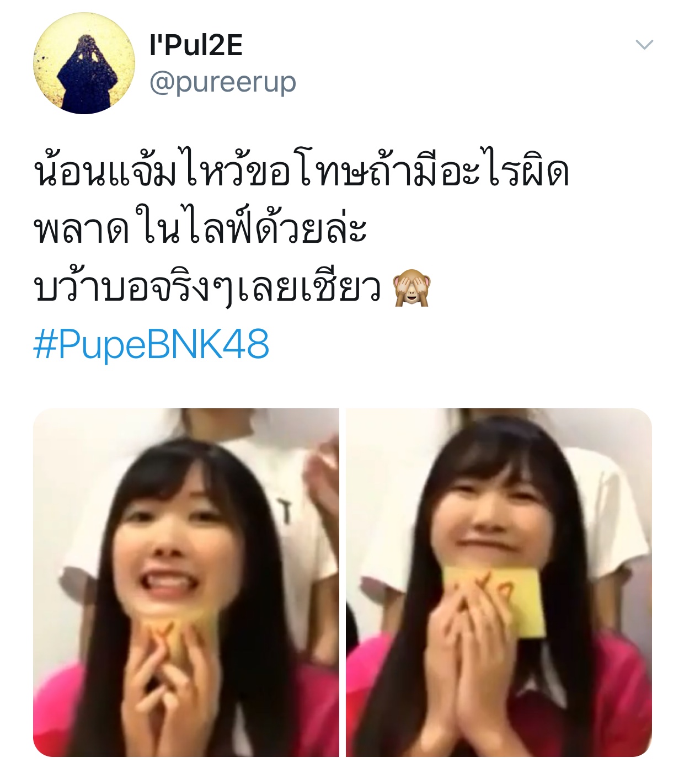Open the #PupeBNK48 hashtag
The image size is (684, 784).
point(151,344)
